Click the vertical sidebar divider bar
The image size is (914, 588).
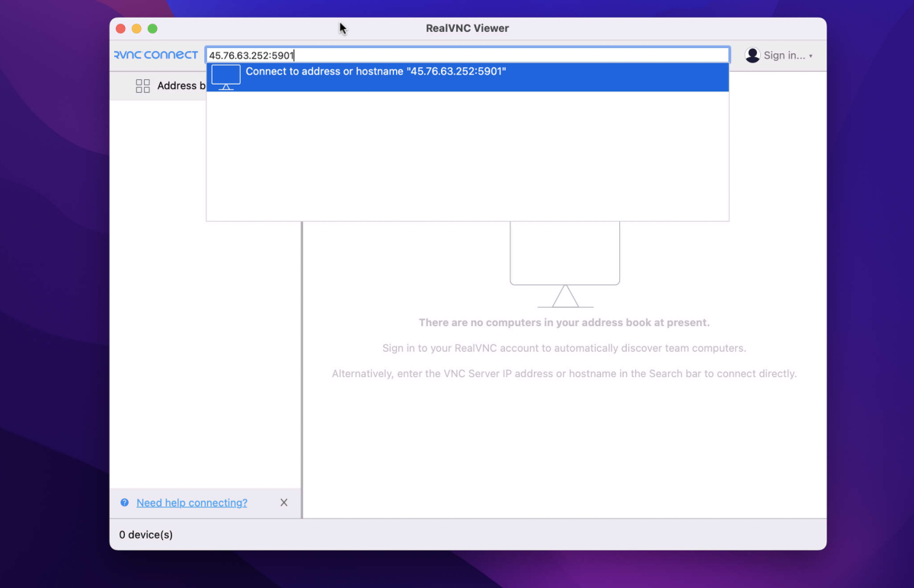[x=302, y=369]
